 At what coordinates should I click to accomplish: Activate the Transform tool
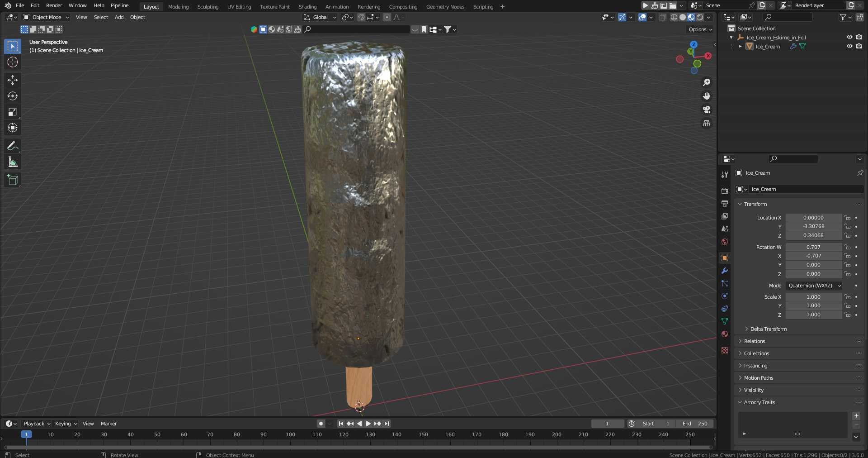(13, 128)
